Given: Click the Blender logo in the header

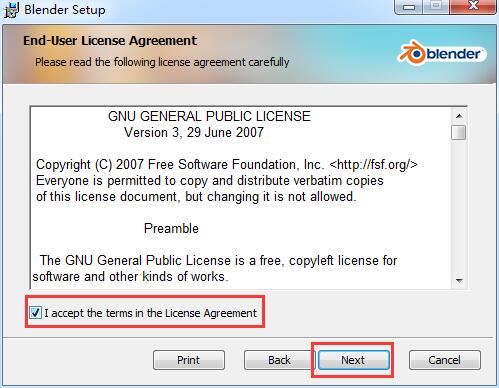Looking at the screenshot, I should tap(442, 53).
